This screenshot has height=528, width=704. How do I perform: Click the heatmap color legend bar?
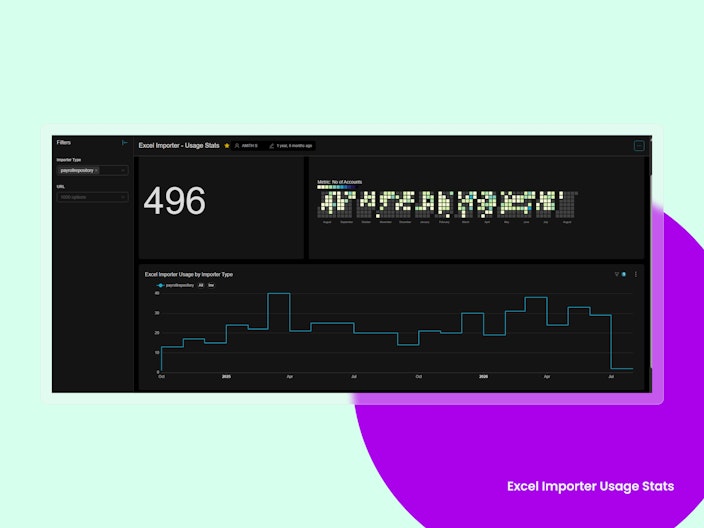tap(336, 187)
